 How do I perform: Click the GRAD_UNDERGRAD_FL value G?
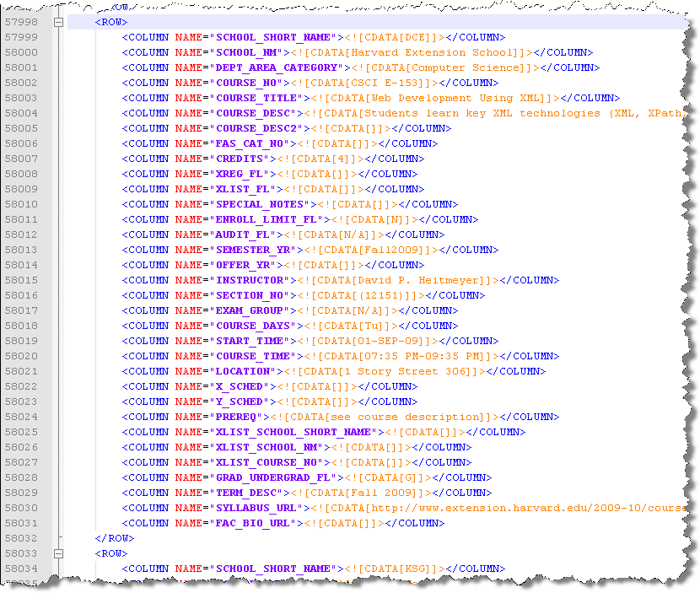click(x=409, y=477)
